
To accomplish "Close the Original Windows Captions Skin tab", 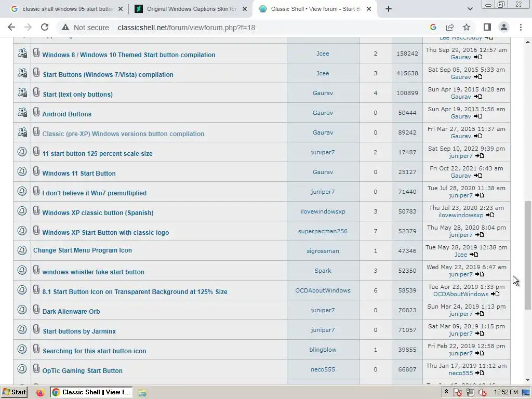I will point(245,9).
